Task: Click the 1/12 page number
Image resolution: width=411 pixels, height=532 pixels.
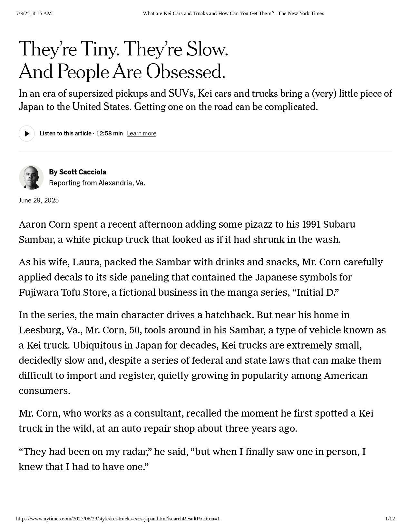Action: coord(390,519)
